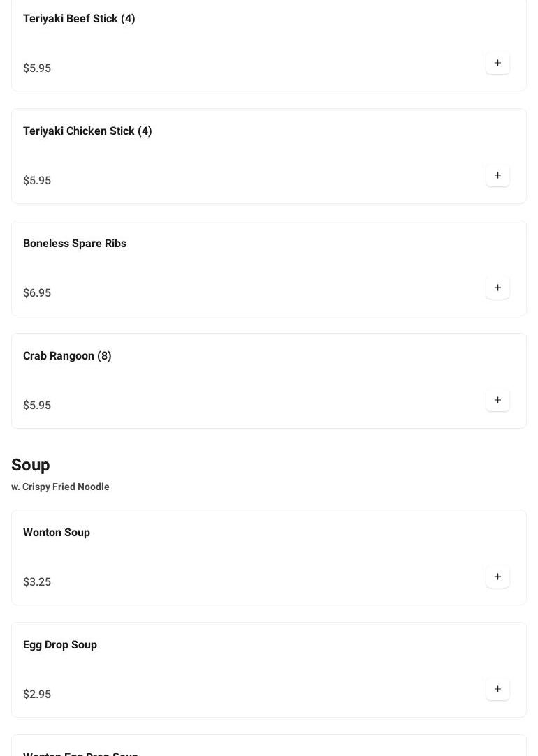Open the Wonton Soup item
Screen dimensions: 538x756
pyautogui.click(x=57, y=533)
